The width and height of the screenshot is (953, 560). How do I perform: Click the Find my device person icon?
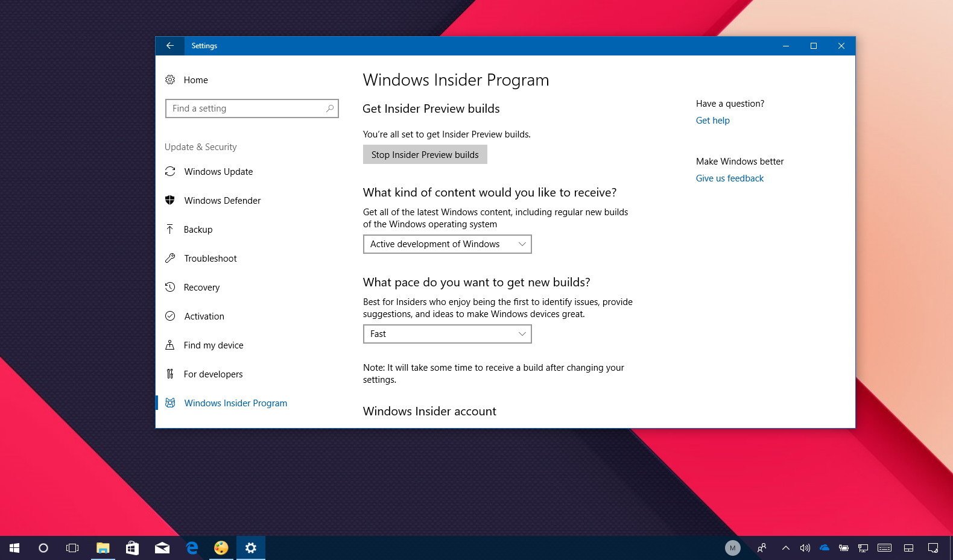pos(170,345)
